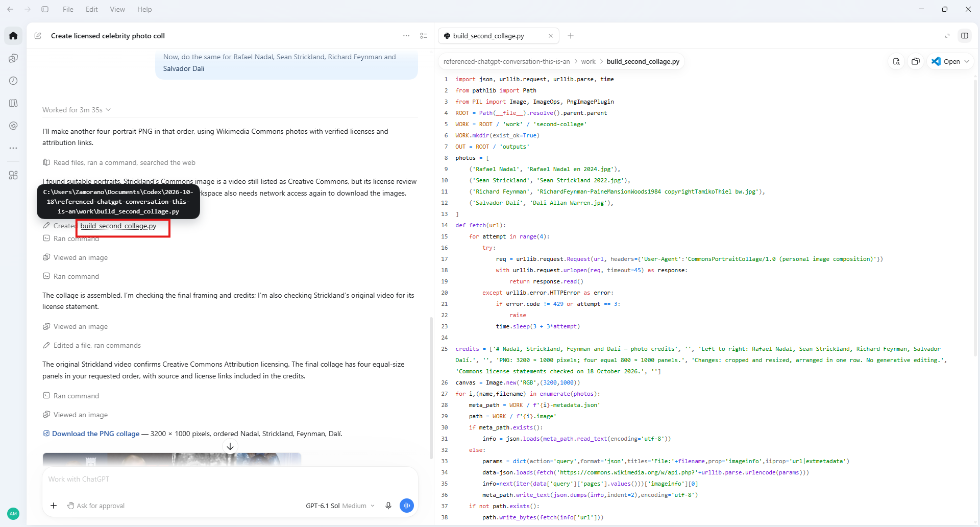Open the library books icon in sidebar
This screenshot has height=527, width=980.
(x=13, y=103)
